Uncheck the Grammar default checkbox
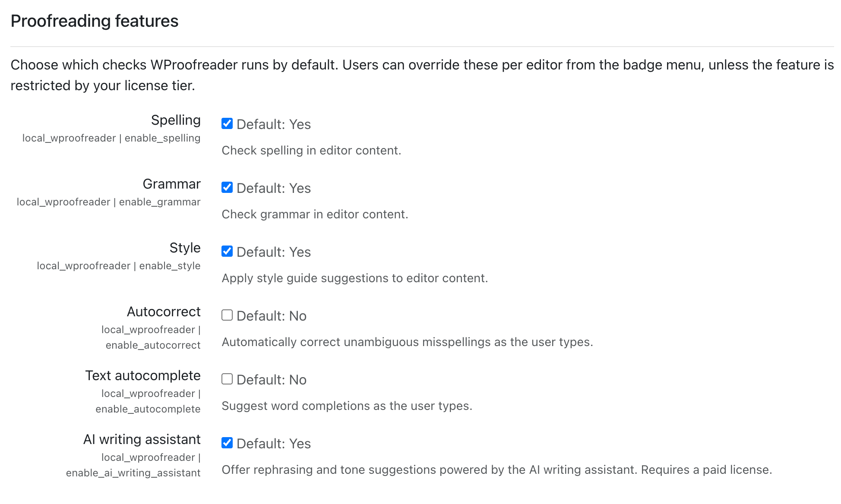This screenshot has width=841, height=504. click(x=227, y=188)
